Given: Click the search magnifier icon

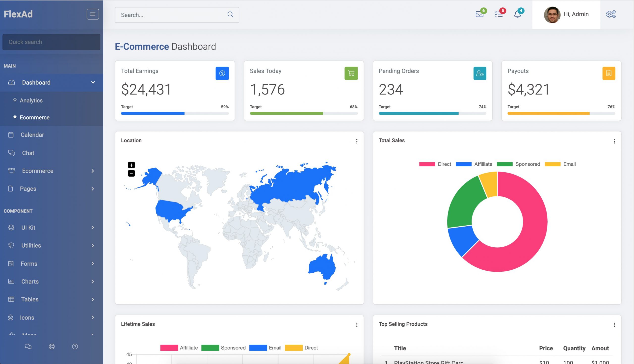Looking at the screenshot, I should [231, 15].
